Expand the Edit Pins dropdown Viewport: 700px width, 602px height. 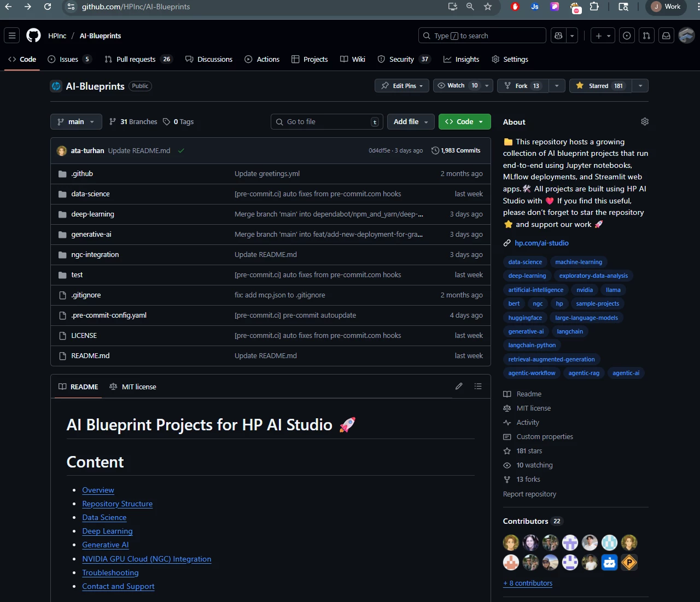point(402,86)
